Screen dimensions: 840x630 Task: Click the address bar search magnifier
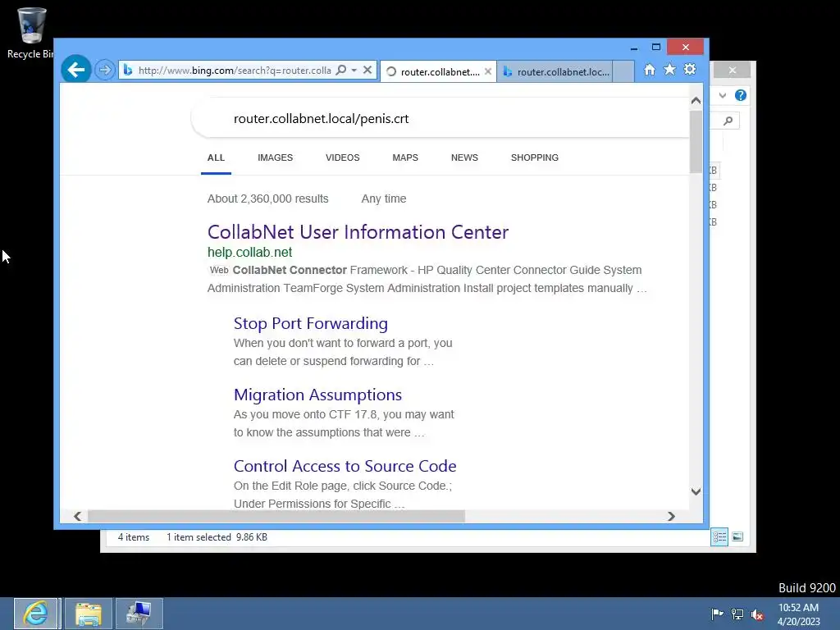(340, 71)
